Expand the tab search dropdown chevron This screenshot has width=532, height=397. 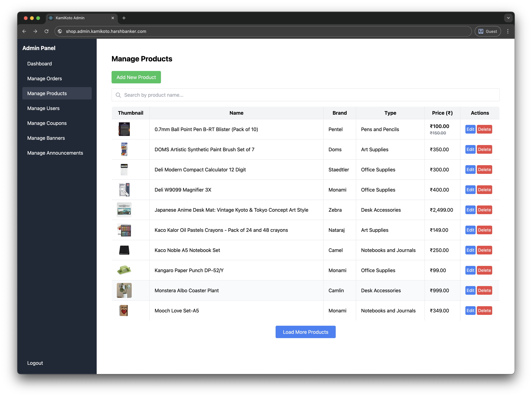(508, 18)
